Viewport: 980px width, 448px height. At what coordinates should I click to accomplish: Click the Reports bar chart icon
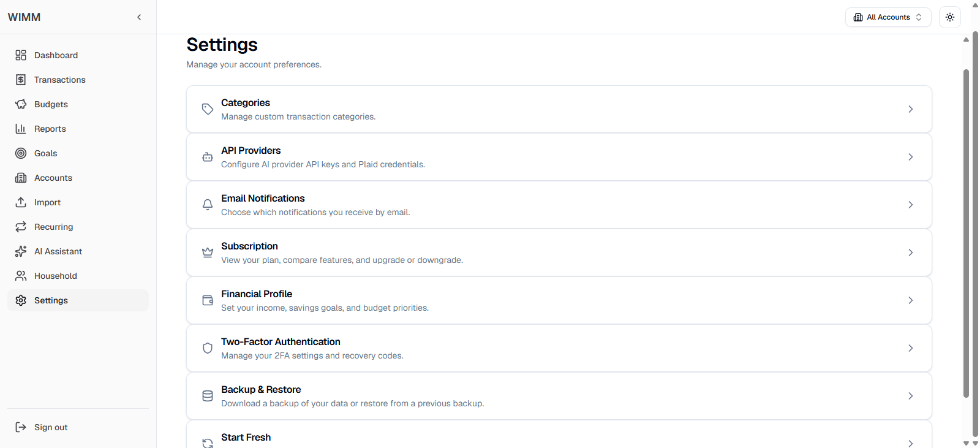[21, 129]
